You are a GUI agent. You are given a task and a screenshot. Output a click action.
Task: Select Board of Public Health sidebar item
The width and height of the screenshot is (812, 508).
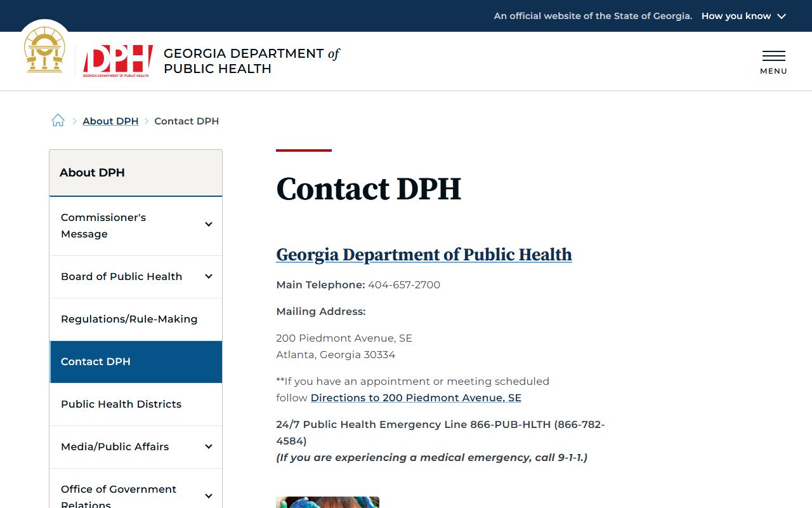pos(121,276)
